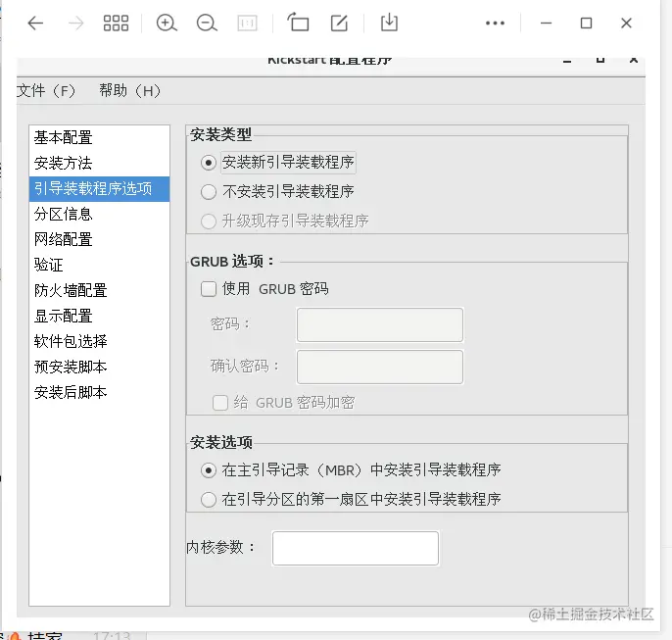Select 显示配置 in the sidebar
This screenshot has height=640, width=672.
click(100, 316)
